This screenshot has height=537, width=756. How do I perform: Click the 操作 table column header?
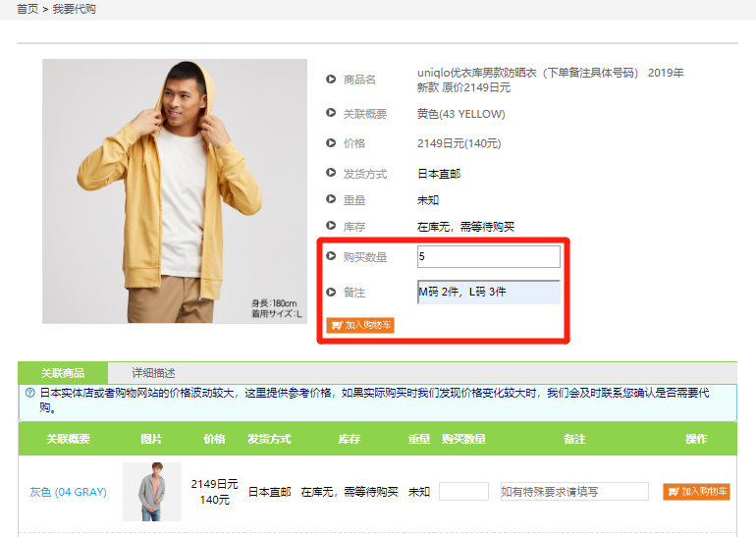click(696, 439)
